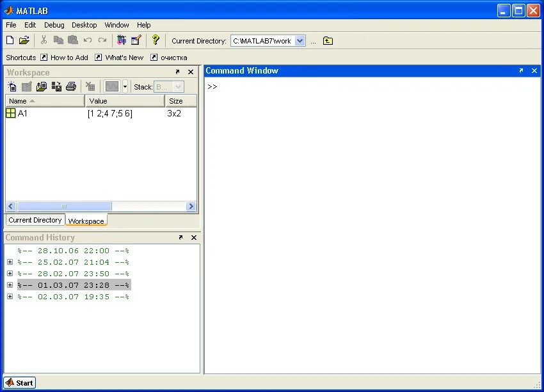Screen dimensions: 544x392
Task: Click the Cut scissors icon
Action: (x=44, y=40)
